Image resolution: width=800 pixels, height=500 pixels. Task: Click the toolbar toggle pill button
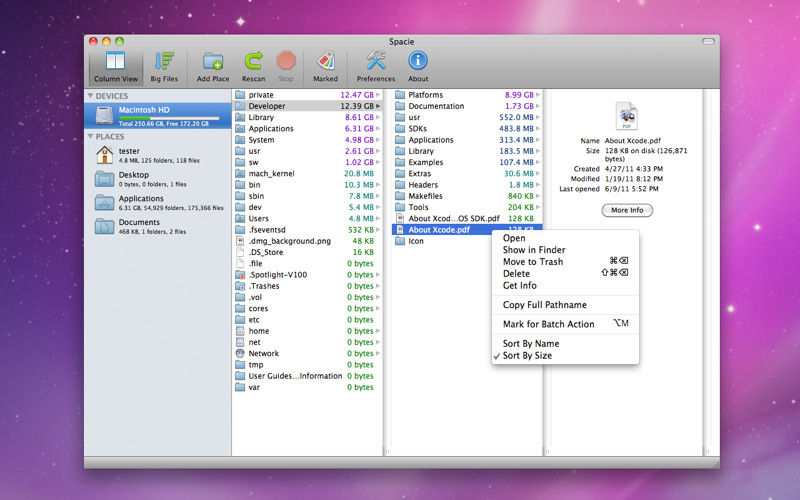click(x=708, y=41)
